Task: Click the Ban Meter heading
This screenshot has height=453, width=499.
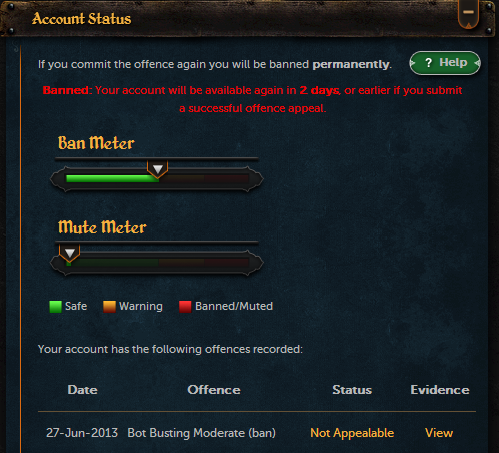Action: point(96,143)
